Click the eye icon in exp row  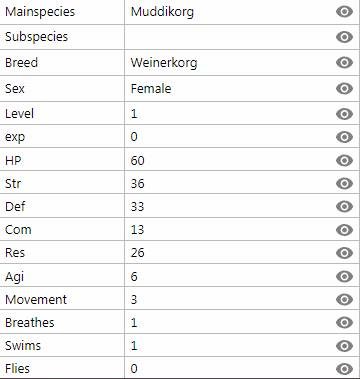(344, 137)
